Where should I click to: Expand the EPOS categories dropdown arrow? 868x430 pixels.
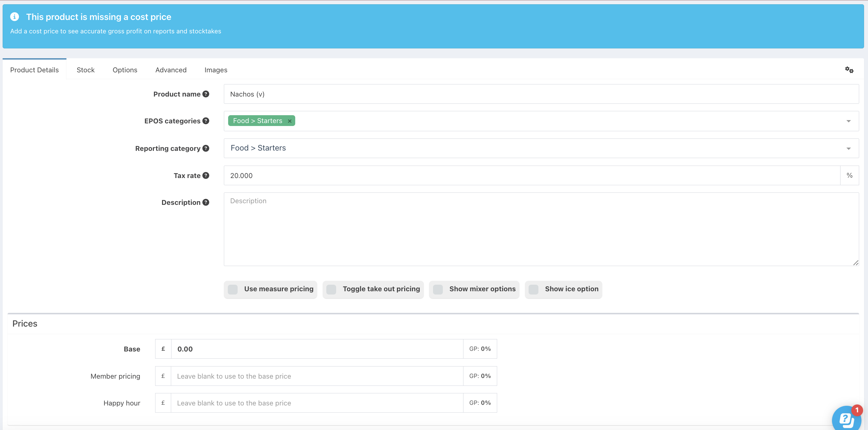tap(848, 121)
